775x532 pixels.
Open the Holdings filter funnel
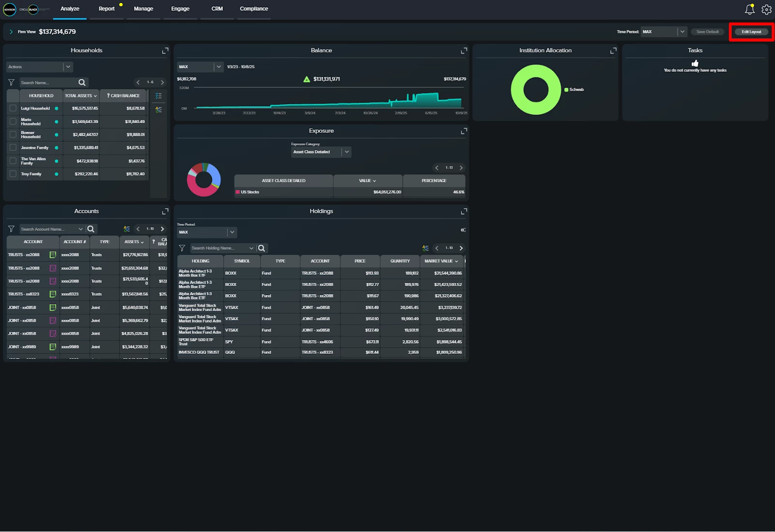pyautogui.click(x=182, y=248)
